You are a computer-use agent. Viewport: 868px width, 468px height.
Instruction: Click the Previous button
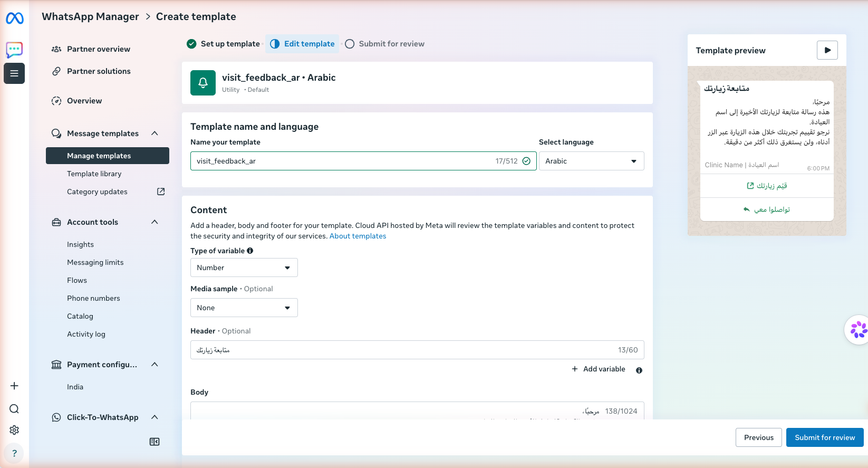coord(759,437)
